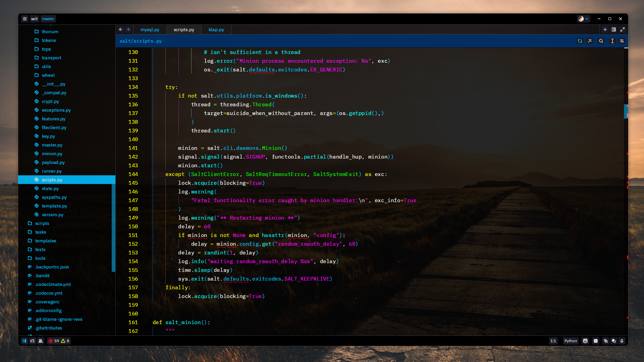Click the editor vertical scrollbar thumb
The width and height of the screenshot is (644, 362).
(626, 111)
